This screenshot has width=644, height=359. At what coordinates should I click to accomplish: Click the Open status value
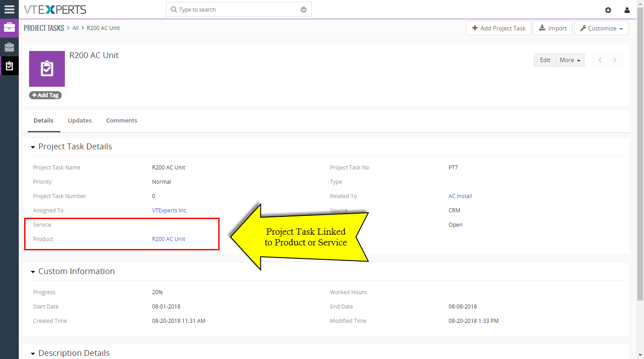click(455, 224)
